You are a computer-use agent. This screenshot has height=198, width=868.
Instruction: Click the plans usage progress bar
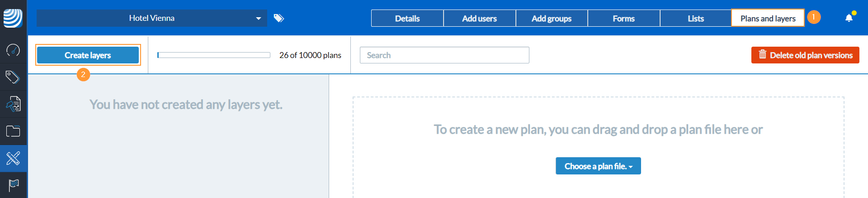(x=213, y=55)
